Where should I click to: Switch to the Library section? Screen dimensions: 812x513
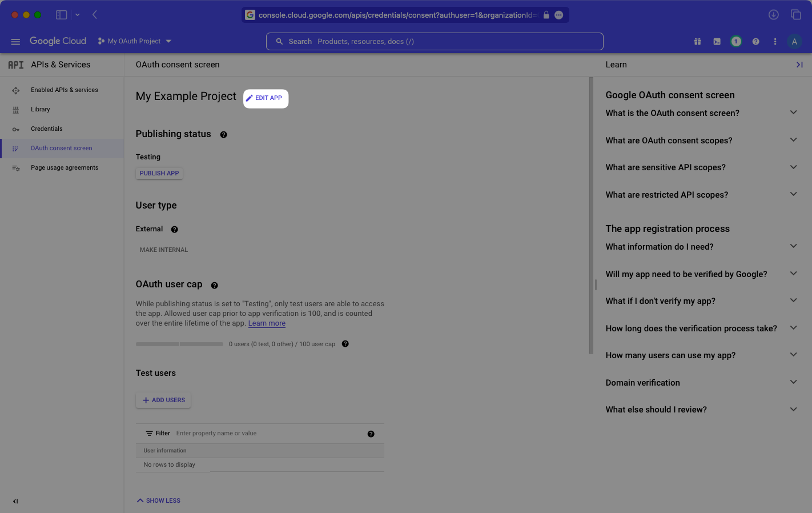41,109
